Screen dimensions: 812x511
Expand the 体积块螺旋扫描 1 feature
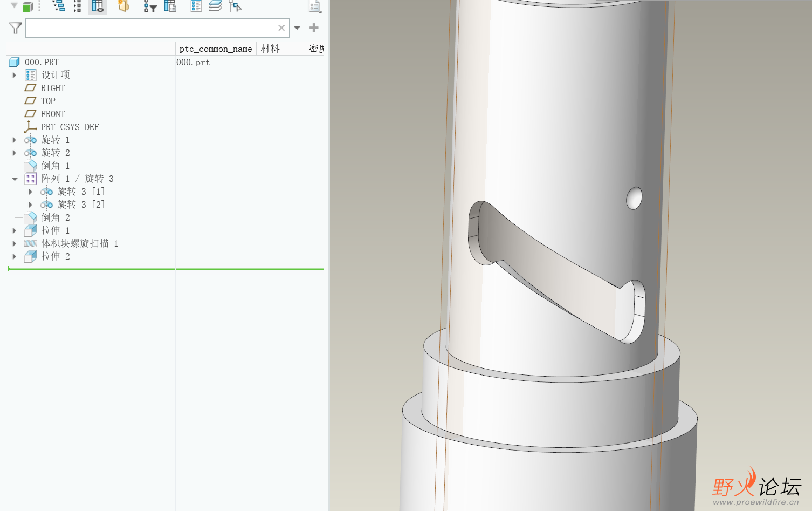(x=15, y=243)
